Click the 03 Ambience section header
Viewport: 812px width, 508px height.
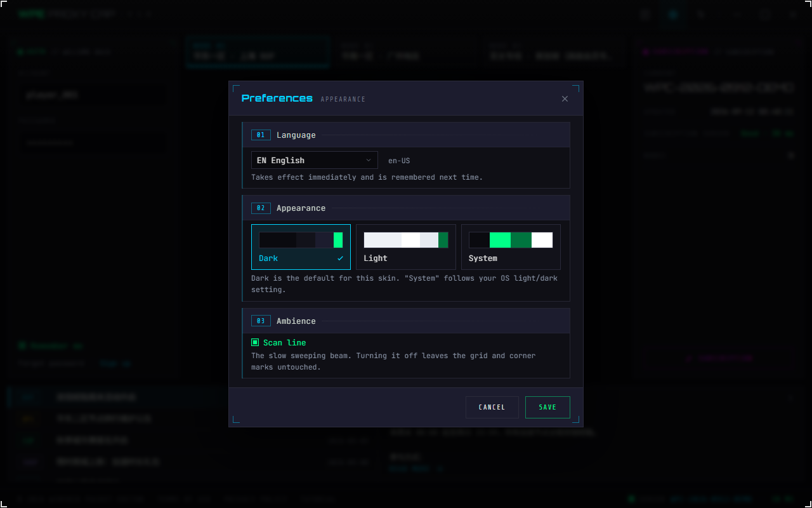point(406,321)
